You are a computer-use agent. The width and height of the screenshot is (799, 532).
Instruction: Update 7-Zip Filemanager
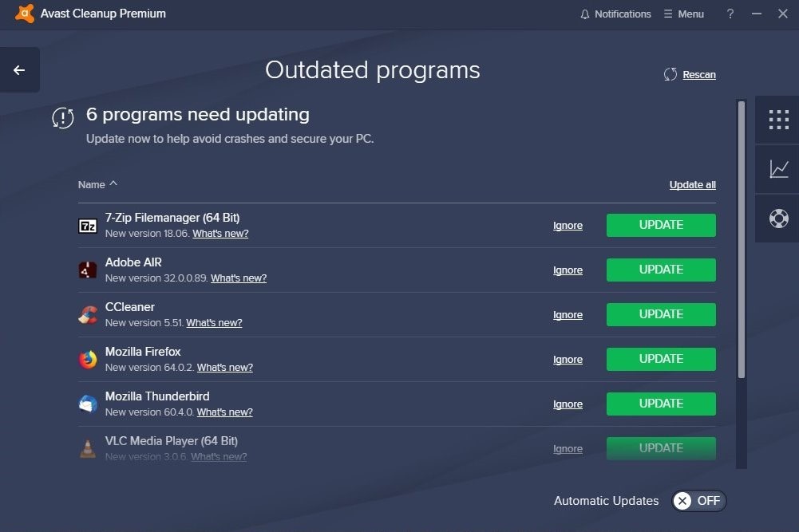[x=660, y=225]
